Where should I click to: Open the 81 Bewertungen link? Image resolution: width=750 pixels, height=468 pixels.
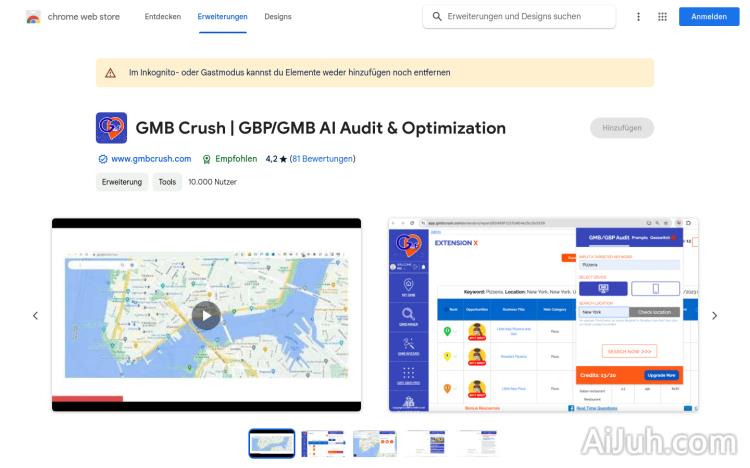tap(322, 159)
